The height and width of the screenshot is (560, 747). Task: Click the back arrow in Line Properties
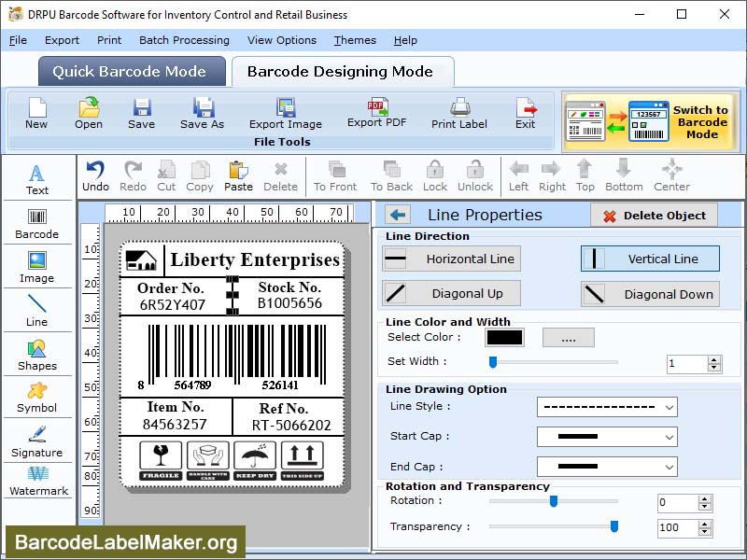398,215
